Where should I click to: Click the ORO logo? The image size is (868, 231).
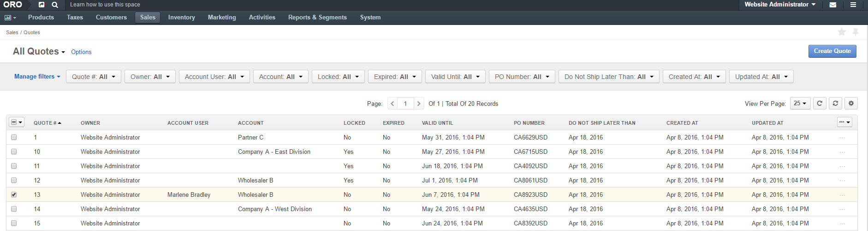coord(12,5)
